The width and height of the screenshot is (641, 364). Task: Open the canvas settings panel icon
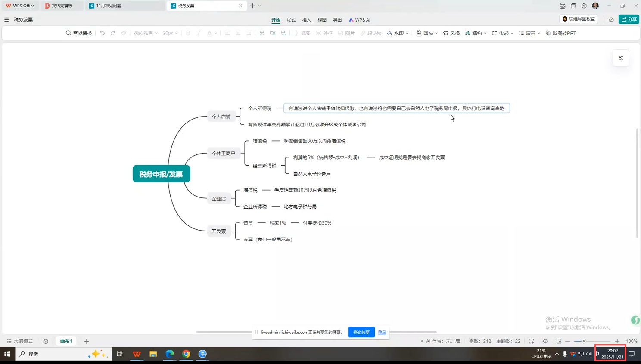pos(621,58)
